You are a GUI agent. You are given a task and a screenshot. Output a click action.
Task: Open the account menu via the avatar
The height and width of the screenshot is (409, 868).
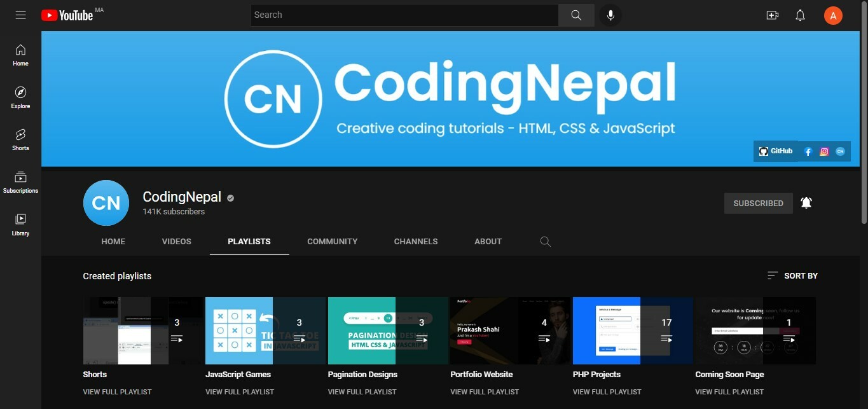click(833, 15)
